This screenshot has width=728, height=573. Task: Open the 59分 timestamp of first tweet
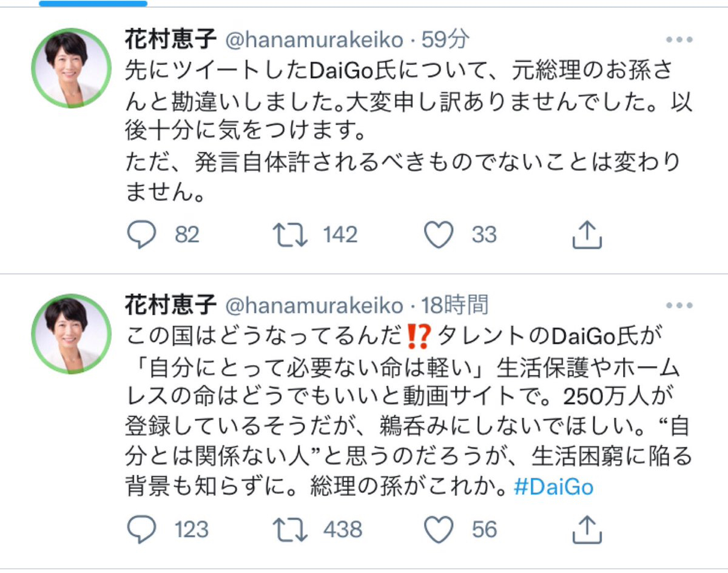(446, 40)
